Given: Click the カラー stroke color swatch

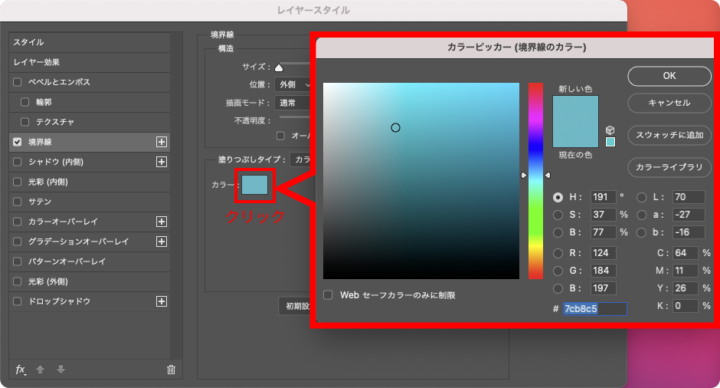Looking at the screenshot, I should tap(255, 185).
